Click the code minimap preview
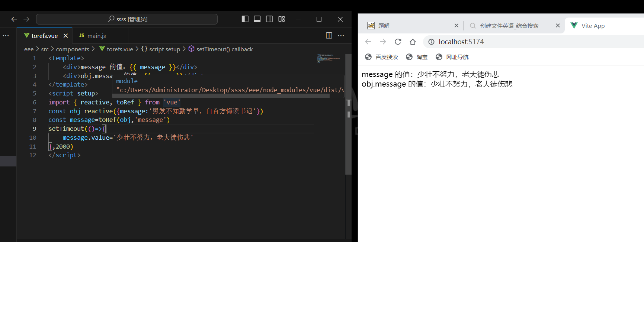Screen dimensions: 644x321 click(329, 58)
